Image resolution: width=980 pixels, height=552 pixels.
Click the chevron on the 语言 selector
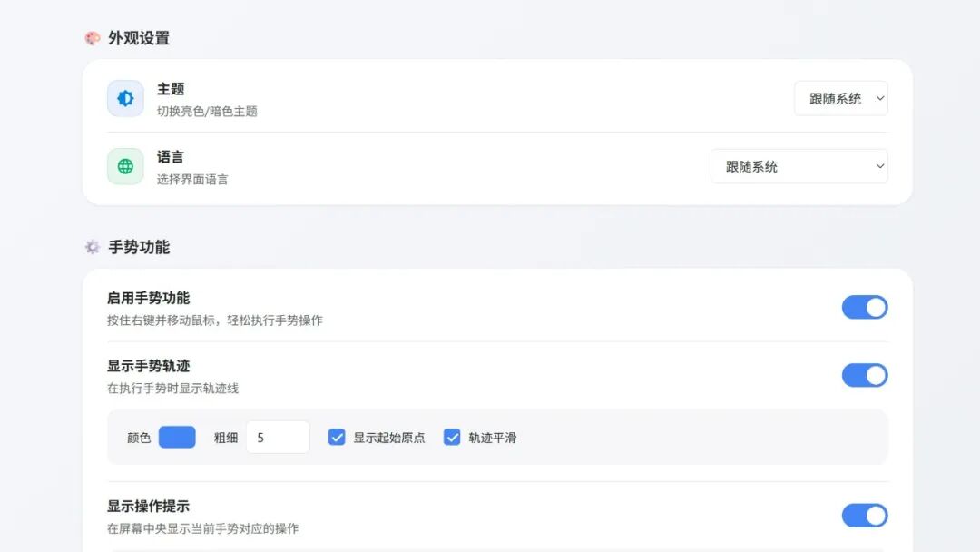point(878,166)
